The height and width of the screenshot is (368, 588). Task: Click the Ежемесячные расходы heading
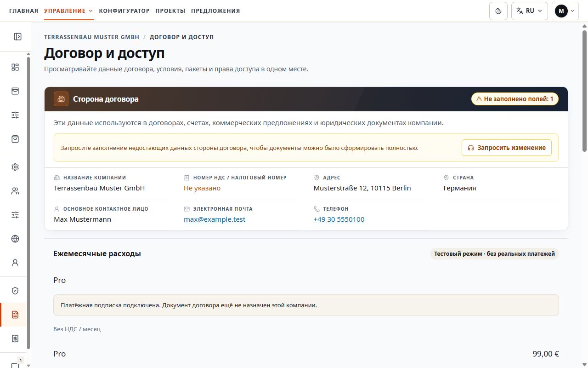tap(97, 253)
